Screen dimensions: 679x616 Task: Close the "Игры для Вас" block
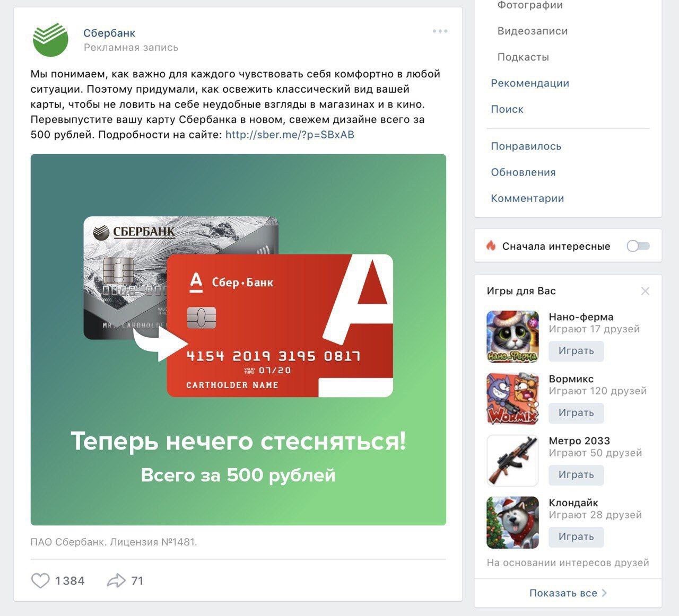[x=645, y=291]
